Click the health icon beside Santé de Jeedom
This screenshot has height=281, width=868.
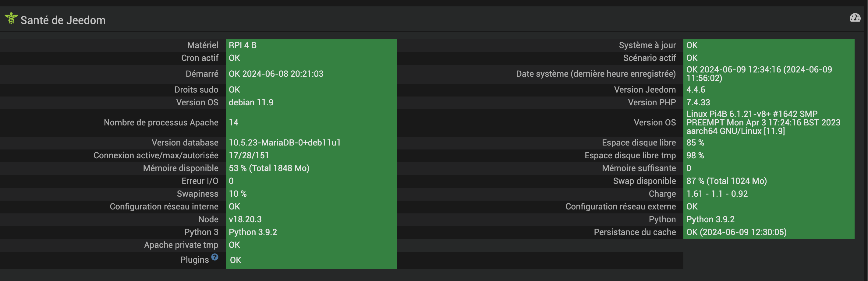11,19
